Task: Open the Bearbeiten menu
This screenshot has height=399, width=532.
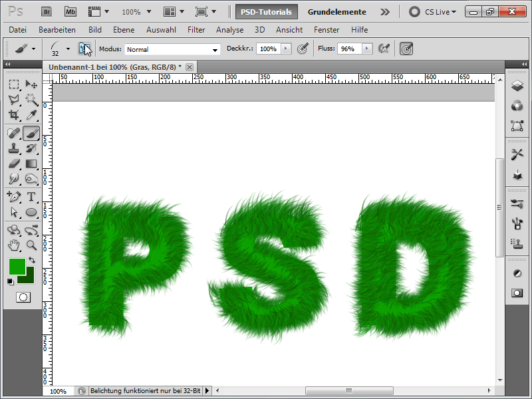Action: click(57, 30)
